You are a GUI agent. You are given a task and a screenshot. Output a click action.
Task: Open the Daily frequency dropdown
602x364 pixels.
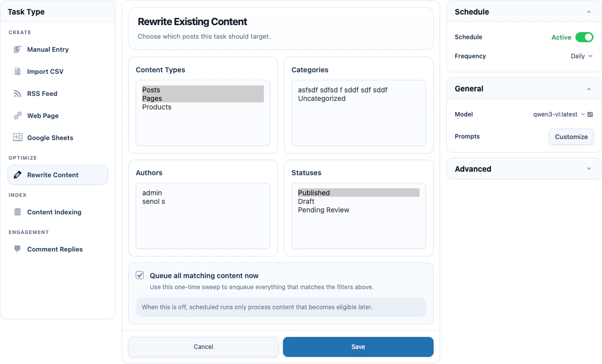(581, 56)
